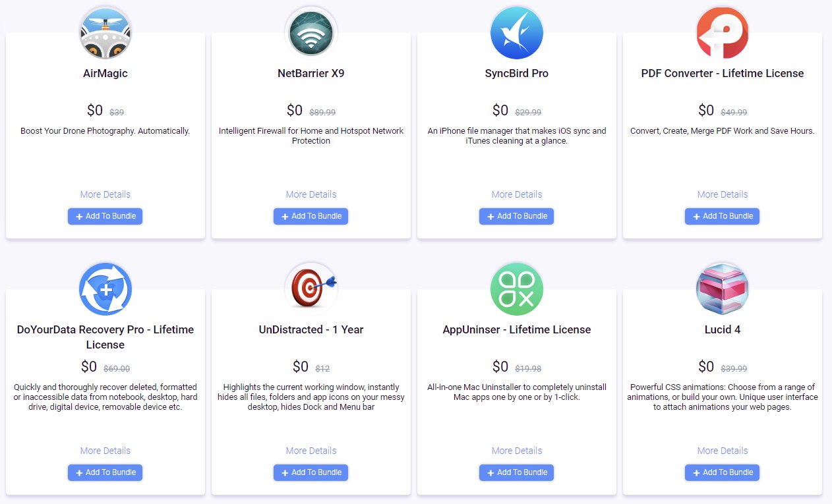Viewport: 832px width, 504px height.
Task: Click the PDF Converter red icon
Action: [x=723, y=33]
